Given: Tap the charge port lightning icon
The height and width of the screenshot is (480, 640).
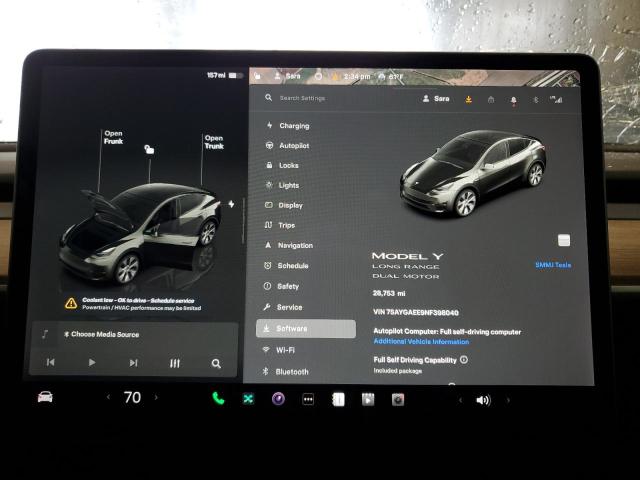Looking at the screenshot, I should 231,204.
